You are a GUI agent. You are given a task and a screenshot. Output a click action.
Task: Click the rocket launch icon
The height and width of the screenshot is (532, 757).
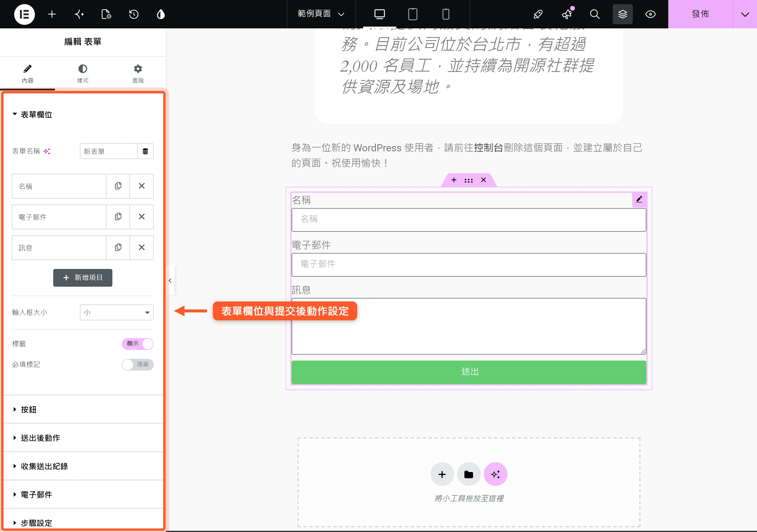click(538, 14)
